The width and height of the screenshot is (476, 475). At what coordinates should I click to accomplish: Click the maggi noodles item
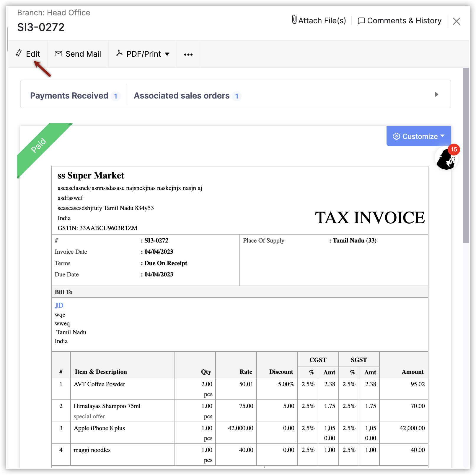pos(92,450)
